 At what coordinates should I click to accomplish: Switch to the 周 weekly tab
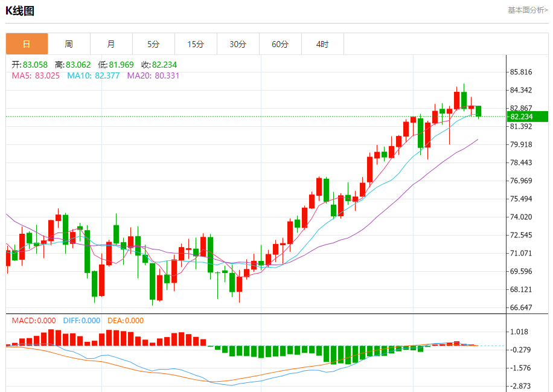(x=69, y=44)
